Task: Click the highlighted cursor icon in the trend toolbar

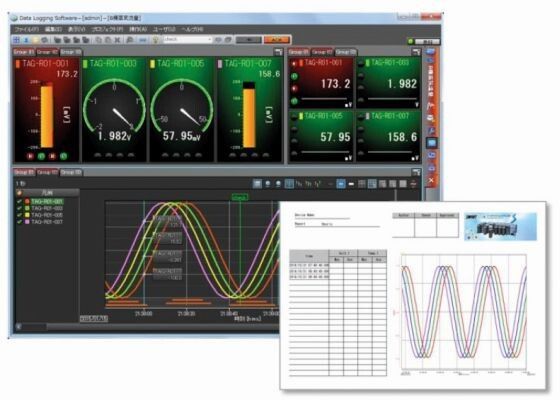Action: [289, 184]
